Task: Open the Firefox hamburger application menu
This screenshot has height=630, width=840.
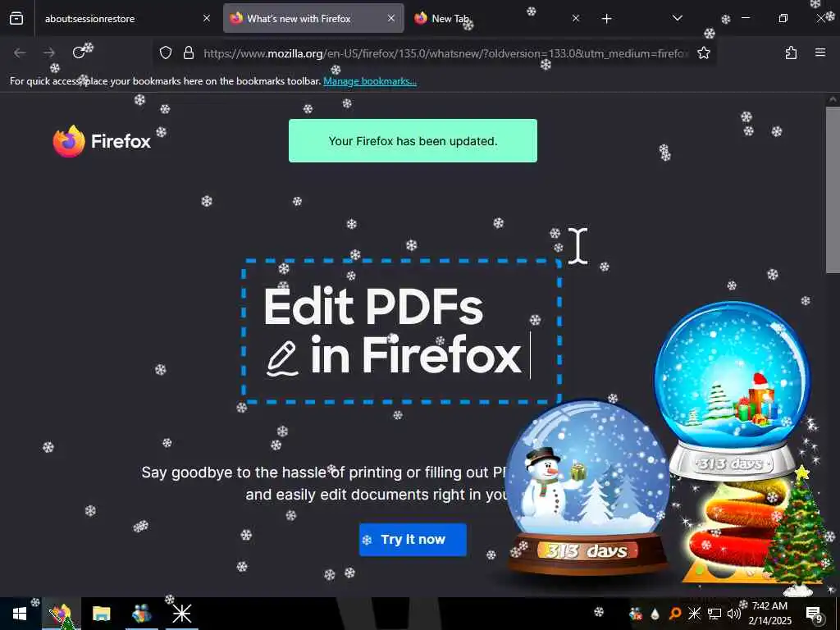Action: click(x=820, y=52)
